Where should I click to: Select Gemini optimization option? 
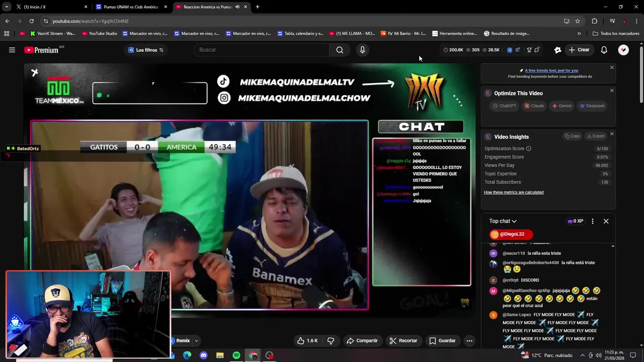point(561,106)
